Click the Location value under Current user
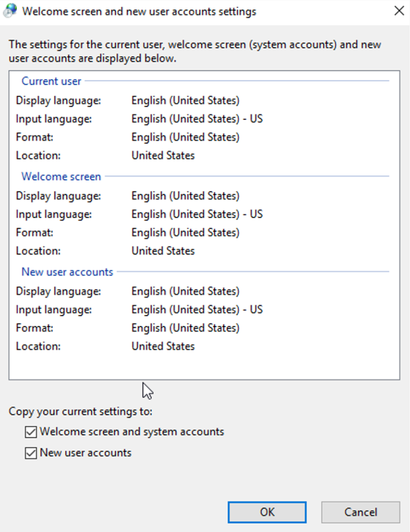This screenshot has height=532, width=410. pyautogui.click(x=163, y=155)
